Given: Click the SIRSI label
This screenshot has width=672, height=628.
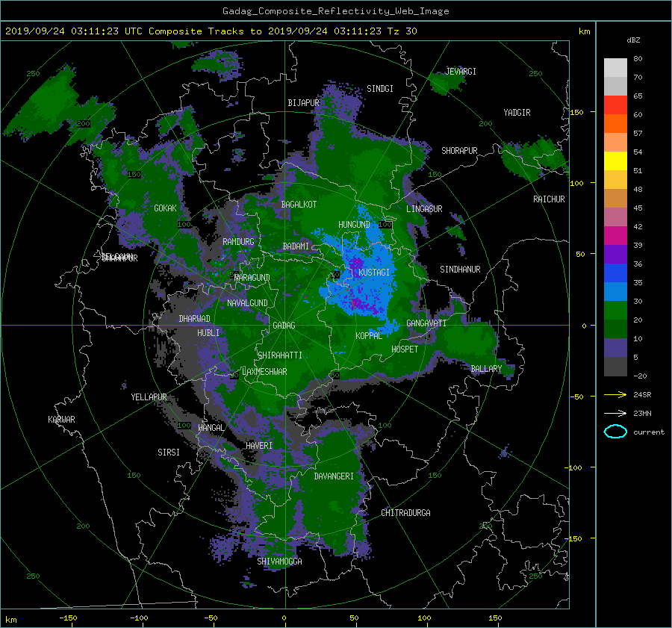Looking at the screenshot, I should tap(169, 453).
